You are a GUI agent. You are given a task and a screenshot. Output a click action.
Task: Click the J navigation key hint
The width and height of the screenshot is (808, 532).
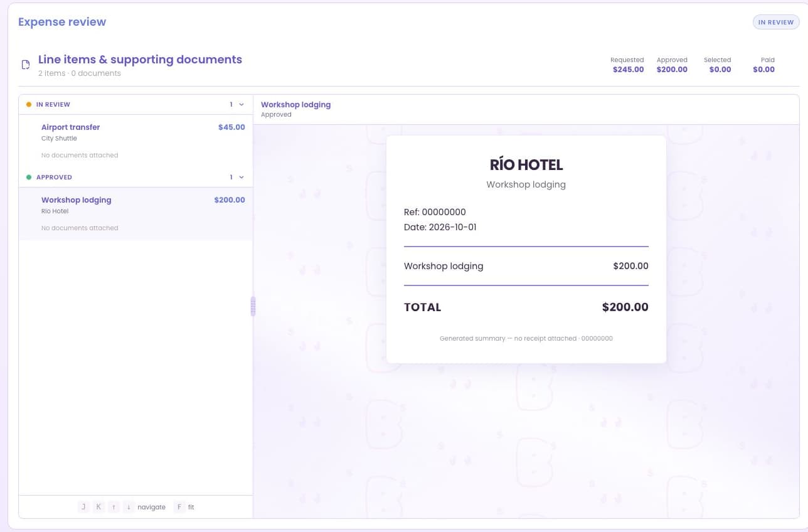pyautogui.click(x=83, y=507)
